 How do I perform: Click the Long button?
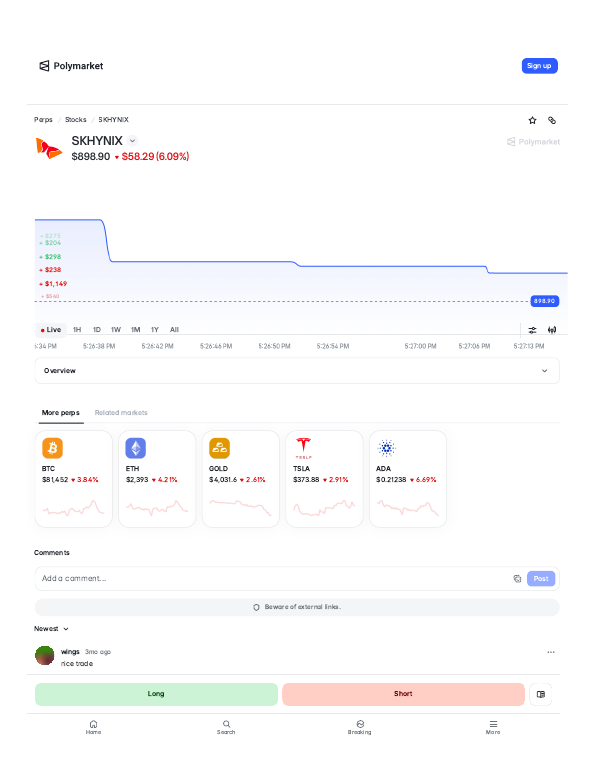point(156,694)
